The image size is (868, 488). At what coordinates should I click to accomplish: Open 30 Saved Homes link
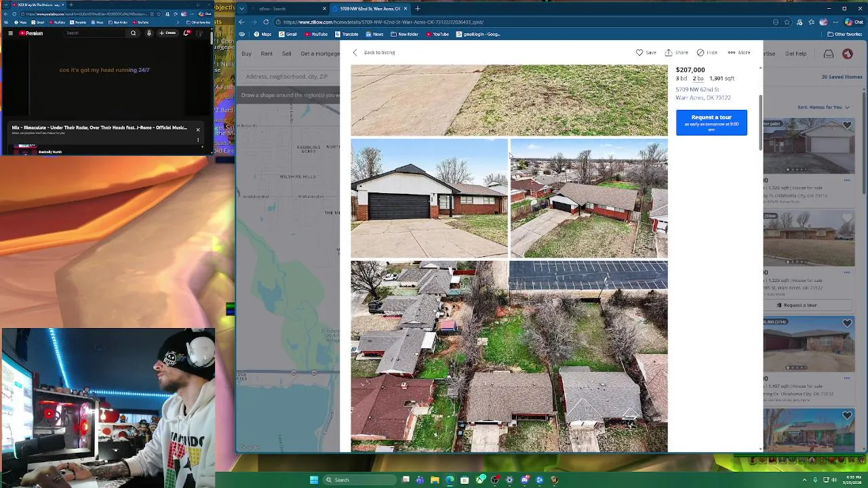coord(842,77)
